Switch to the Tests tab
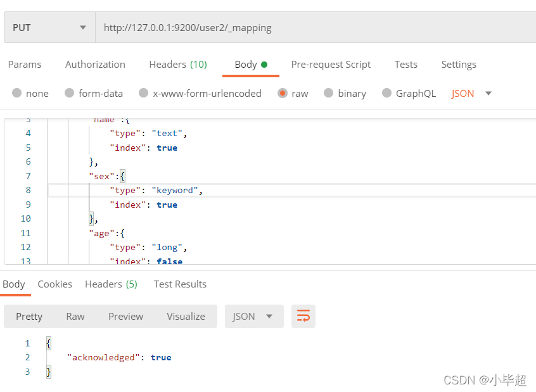Viewport: 536px width, 392px height. tap(405, 64)
